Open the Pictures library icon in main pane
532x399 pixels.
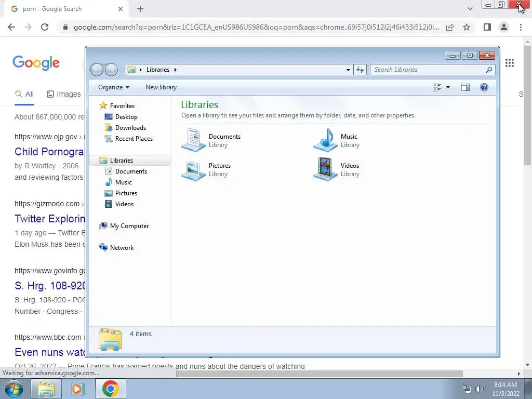[x=193, y=170]
